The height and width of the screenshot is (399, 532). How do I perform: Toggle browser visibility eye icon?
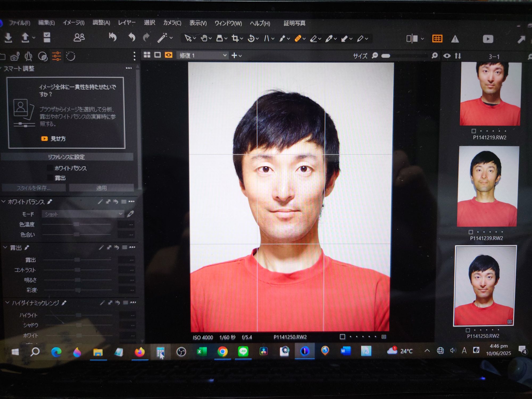447,56
